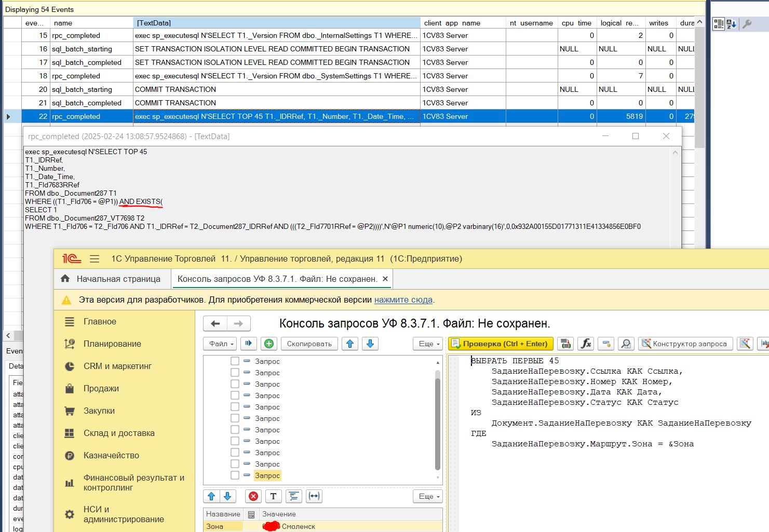Image resolution: width=769 pixels, height=532 pixels.
Task: Switch properties to Categorized view icon
Action: 719,23
